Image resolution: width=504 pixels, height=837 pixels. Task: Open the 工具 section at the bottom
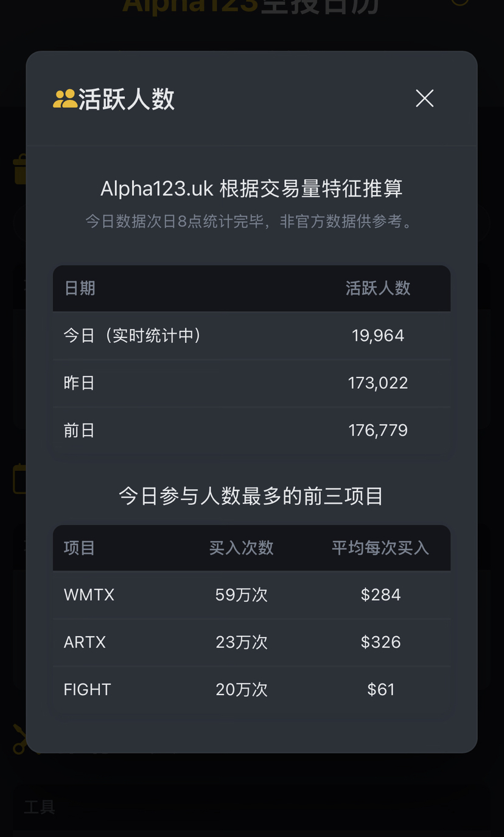[x=40, y=807]
